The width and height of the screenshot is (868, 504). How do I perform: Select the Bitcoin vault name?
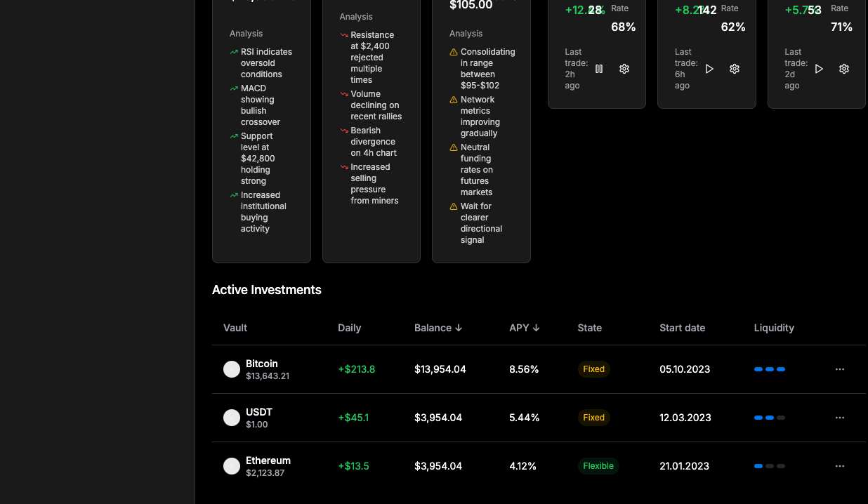point(262,364)
